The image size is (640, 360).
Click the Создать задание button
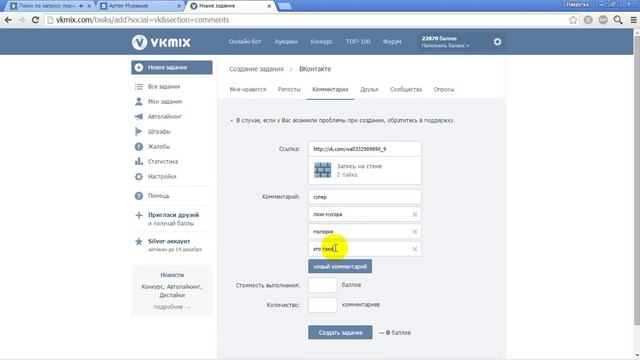point(340,333)
